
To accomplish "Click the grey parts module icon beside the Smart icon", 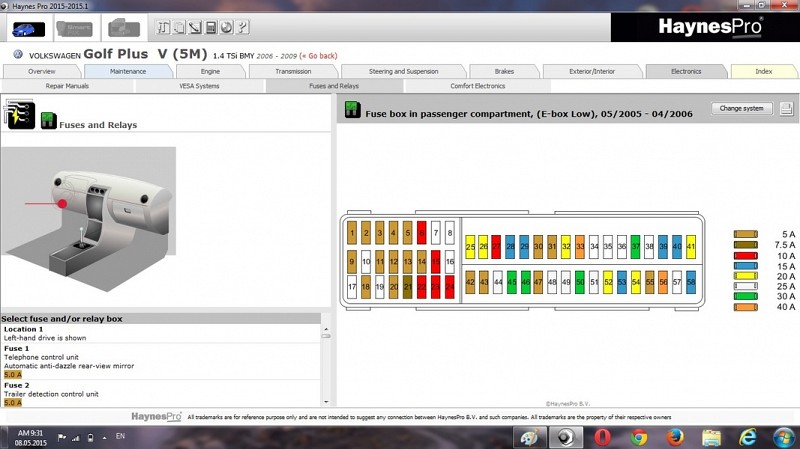I will tap(124, 28).
